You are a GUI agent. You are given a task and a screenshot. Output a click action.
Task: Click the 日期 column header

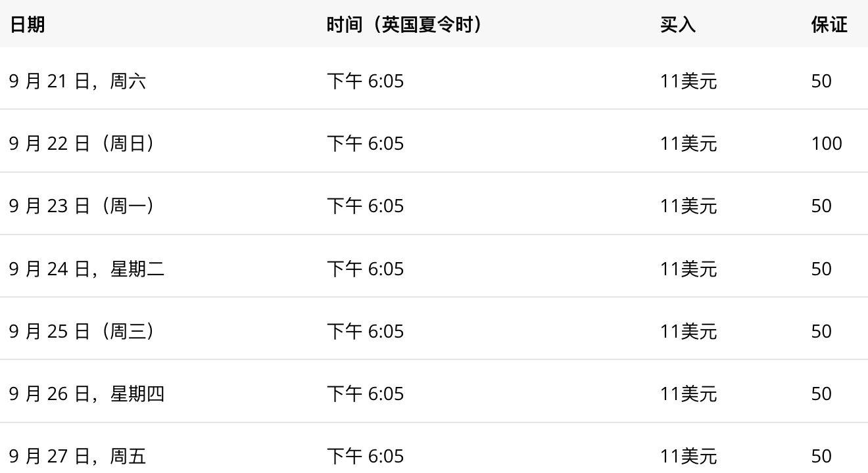point(28,25)
